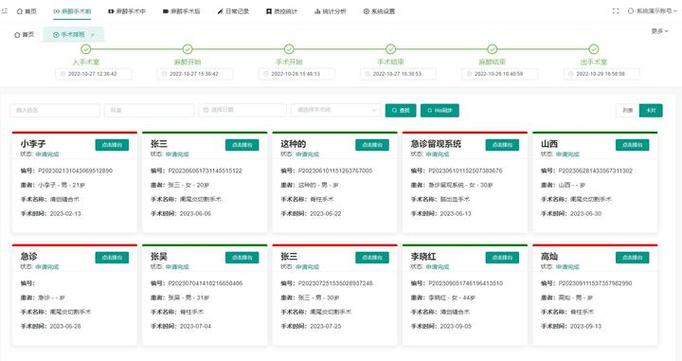Click 点击排台 on the 这种的 card
The height and width of the screenshot is (361, 682).
coord(372,145)
